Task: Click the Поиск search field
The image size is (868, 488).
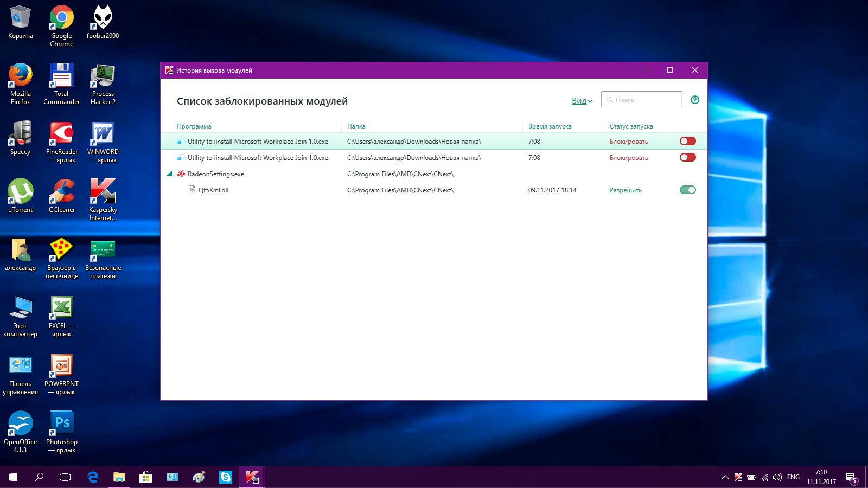Action: click(646, 100)
